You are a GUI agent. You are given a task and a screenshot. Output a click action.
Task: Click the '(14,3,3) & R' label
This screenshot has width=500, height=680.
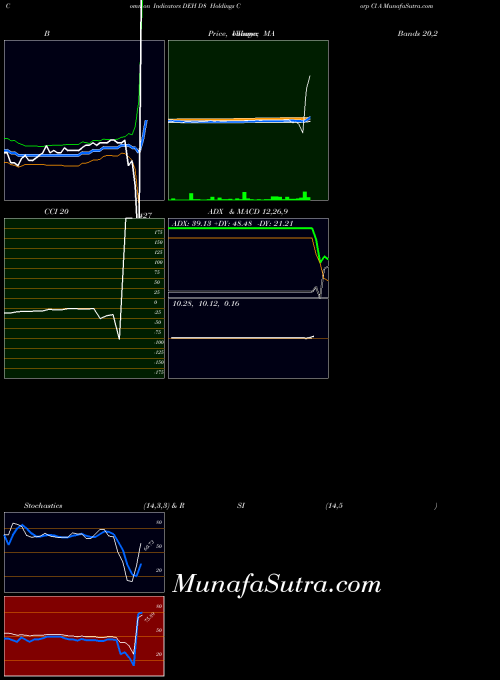(x=164, y=506)
